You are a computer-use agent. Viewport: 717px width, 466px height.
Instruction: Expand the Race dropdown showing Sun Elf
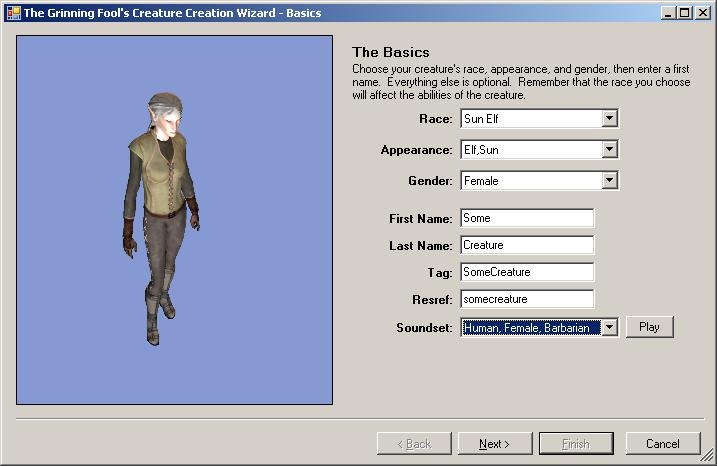pyautogui.click(x=609, y=119)
